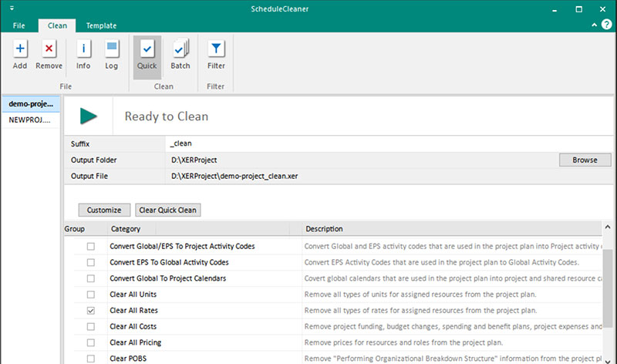The width and height of the screenshot is (617, 364).
Task: Select the Clear All Costs category text
Action: [133, 327]
